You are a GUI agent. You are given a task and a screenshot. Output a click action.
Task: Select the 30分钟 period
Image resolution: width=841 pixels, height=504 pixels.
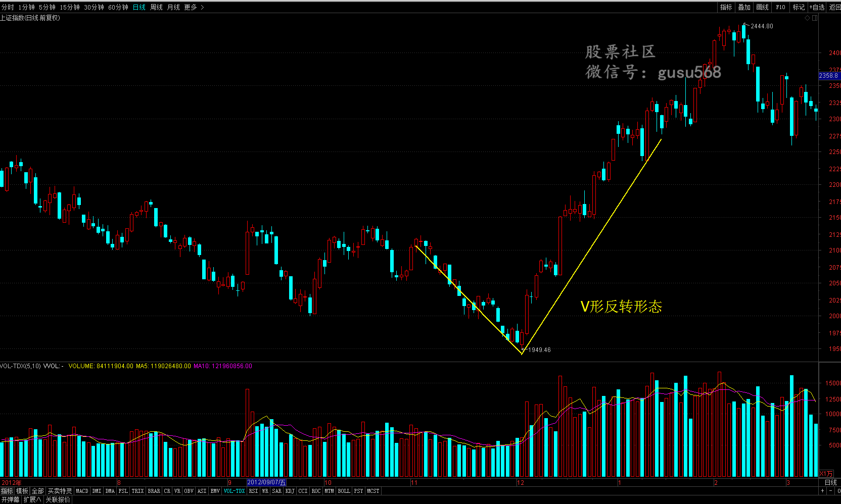point(94,7)
